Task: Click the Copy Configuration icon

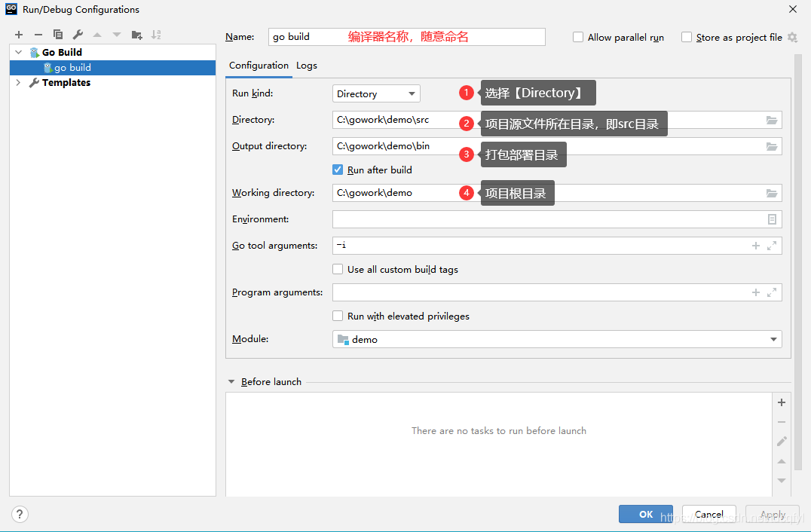Action: point(58,35)
